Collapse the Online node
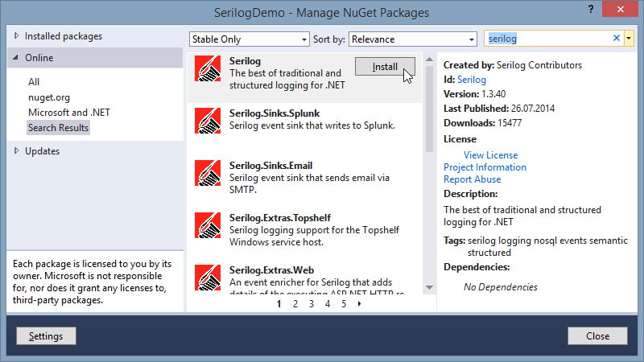The image size is (644, 362). pos(15,57)
